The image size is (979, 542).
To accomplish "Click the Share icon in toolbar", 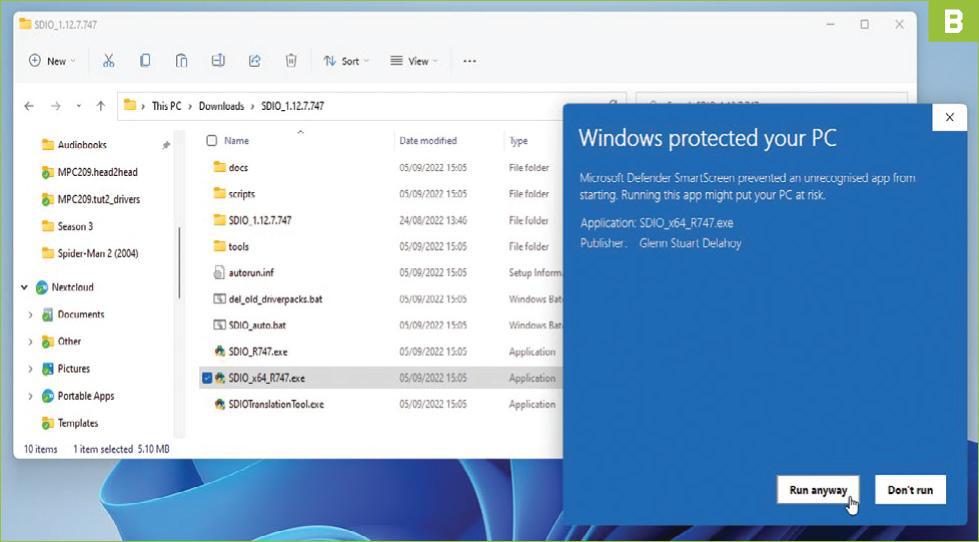I will pyautogui.click(x=254, y=61).
